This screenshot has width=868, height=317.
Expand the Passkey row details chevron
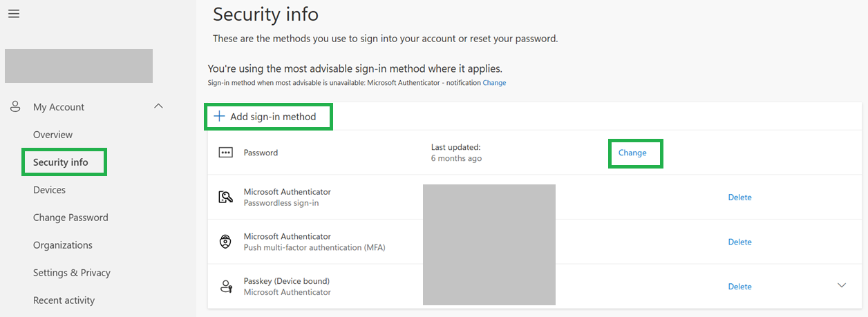point(841,285)
